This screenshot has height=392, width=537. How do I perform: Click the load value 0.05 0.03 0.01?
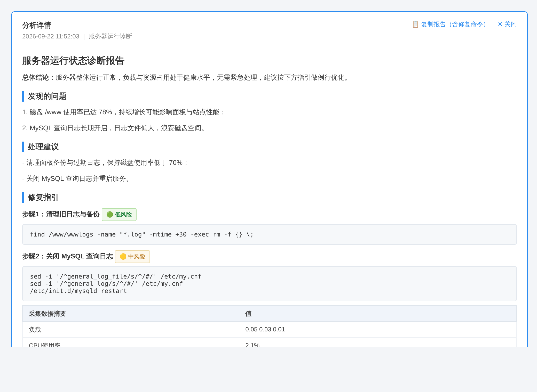click(265, 330)
